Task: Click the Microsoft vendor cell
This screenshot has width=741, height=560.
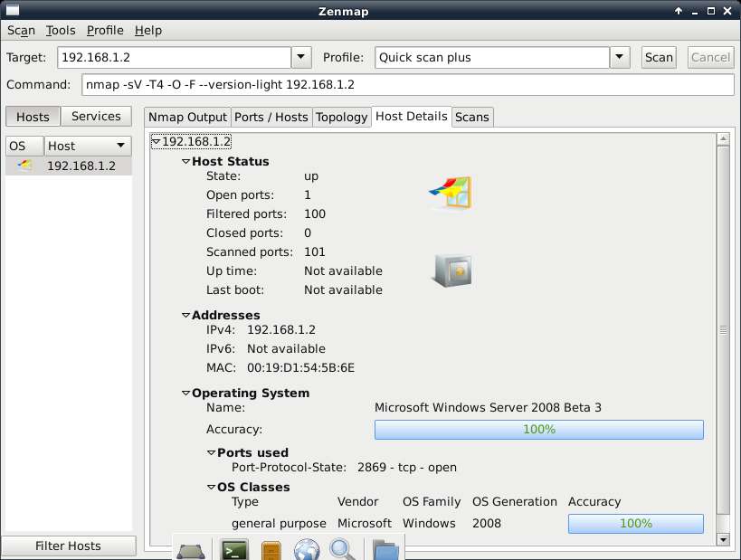Action: [x=365, y=523]
